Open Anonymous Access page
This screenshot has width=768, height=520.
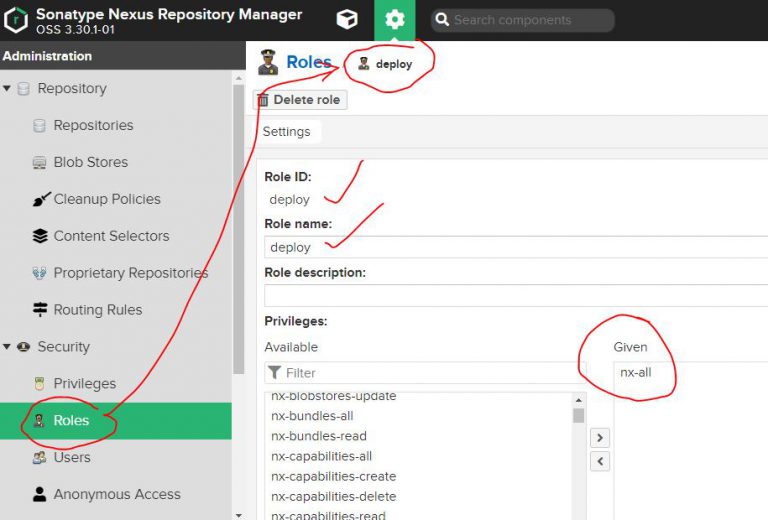[117, 495]
